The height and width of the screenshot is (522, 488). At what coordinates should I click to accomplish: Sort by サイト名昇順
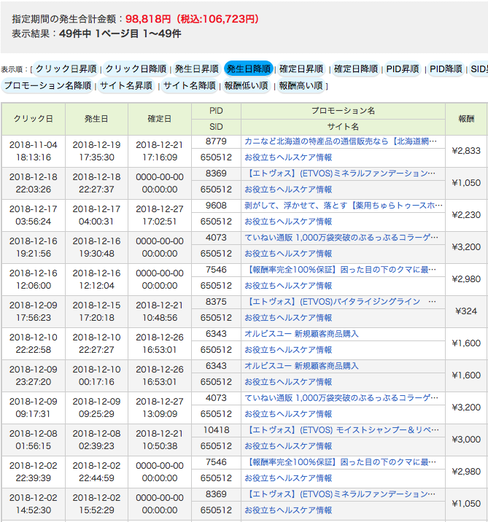[126, 86]
